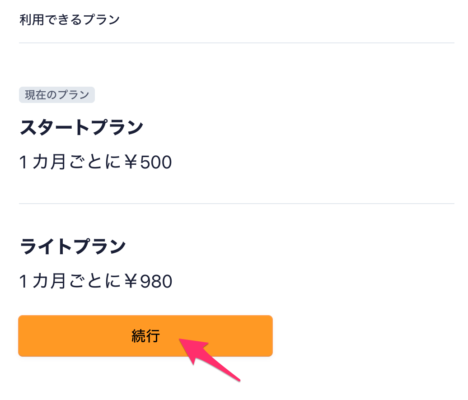Image resolution: width=468 pixels, height=400 pixels.
Task: Click the 利用できるプラン section header
Action: pos(70,20)
